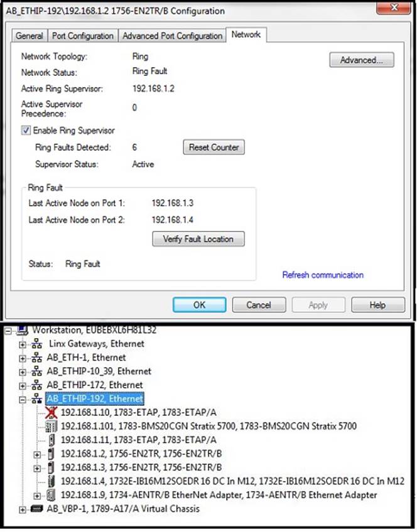Click Last Active Node value 192.168.1.4
Image resolution: width=417 pixels, height=532 pixels.
pyautogui.click(x=173, y=220)
